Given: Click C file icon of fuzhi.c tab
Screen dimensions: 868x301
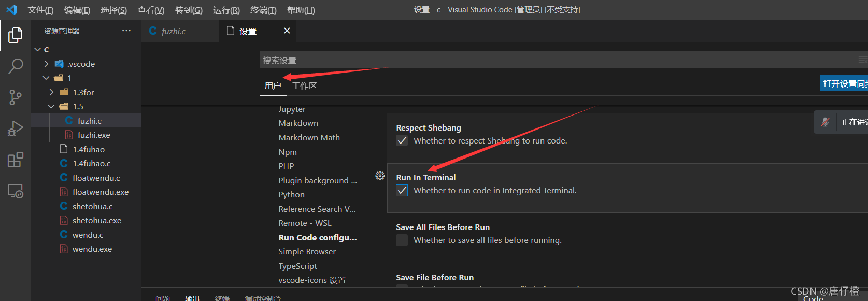Looking at the screenshot, I should 153,31.
